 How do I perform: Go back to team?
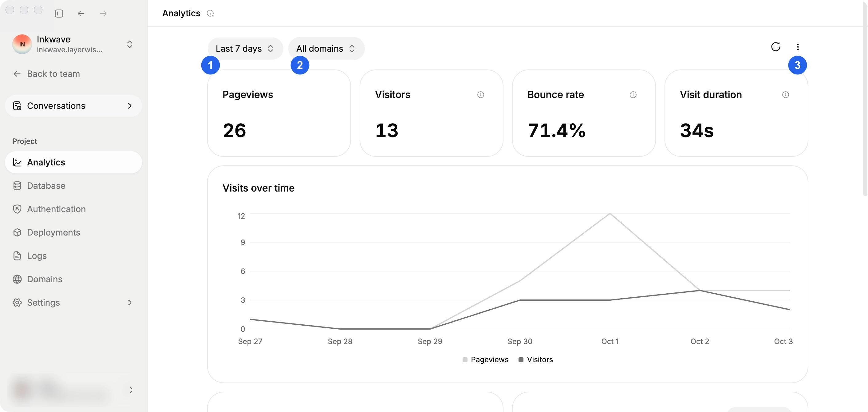(46, 74)
